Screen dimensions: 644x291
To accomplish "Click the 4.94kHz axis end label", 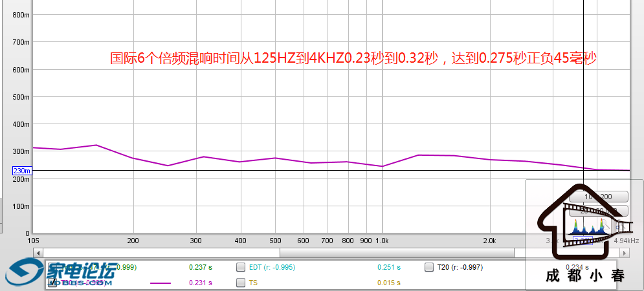I will (627, 241).
